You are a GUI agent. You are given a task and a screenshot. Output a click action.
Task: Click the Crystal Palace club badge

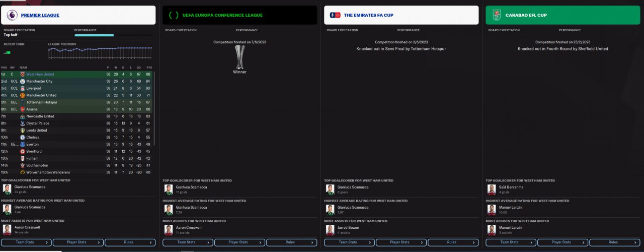22,123
